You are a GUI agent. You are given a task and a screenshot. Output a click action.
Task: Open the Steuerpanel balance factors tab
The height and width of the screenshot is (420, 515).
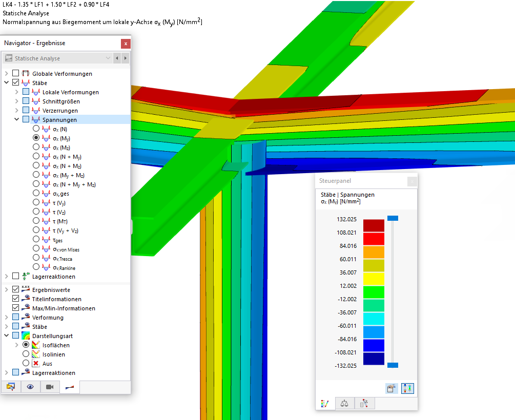pyautogui.click(x=344, y=404)
